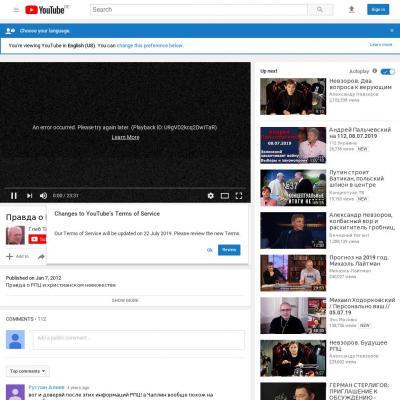Screen dimensions: 400x400
Task: Open the Add to playlist menu
Action: pyautogui.click(x=18, y=256)
